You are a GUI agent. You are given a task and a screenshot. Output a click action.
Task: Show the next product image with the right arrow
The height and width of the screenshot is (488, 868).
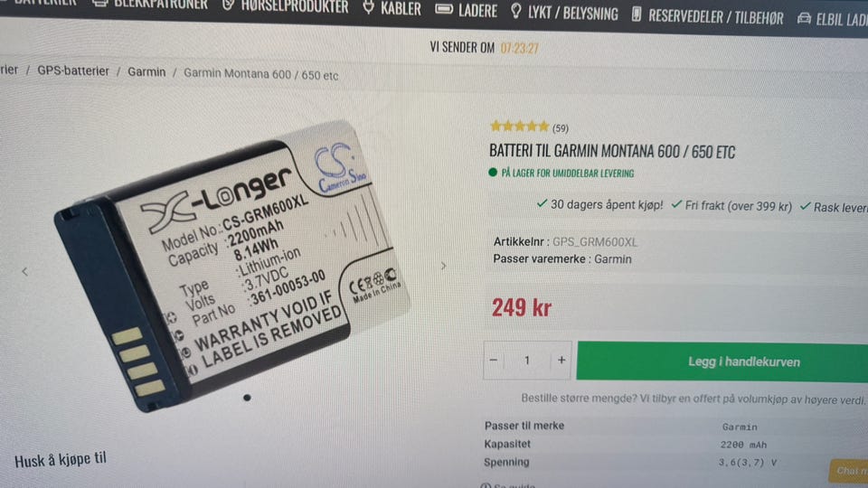pos(443,266)
